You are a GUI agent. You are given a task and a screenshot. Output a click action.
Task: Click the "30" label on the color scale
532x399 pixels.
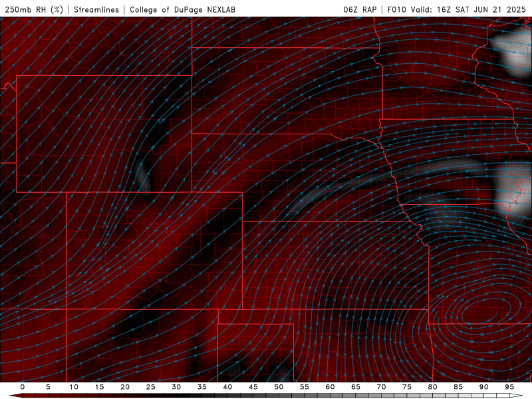click(176, 387)
